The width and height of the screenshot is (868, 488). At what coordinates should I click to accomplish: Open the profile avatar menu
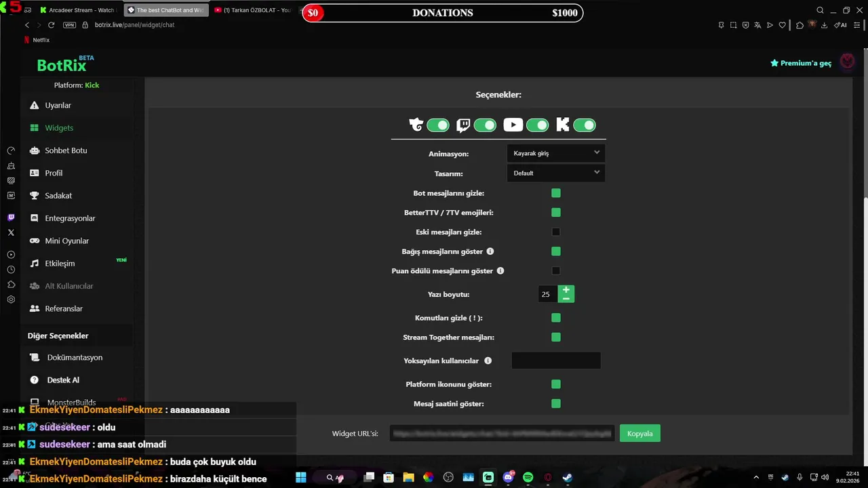pos(848,62)
